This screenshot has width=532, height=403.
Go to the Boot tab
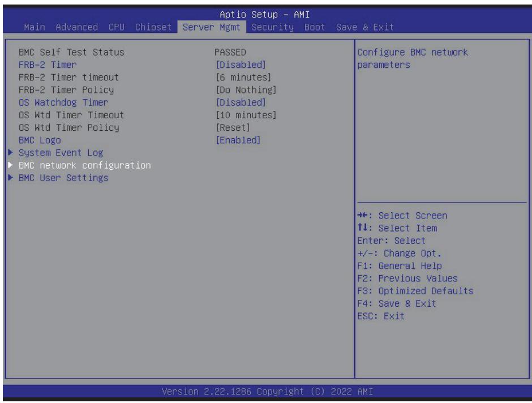click(x=315, y=27)
